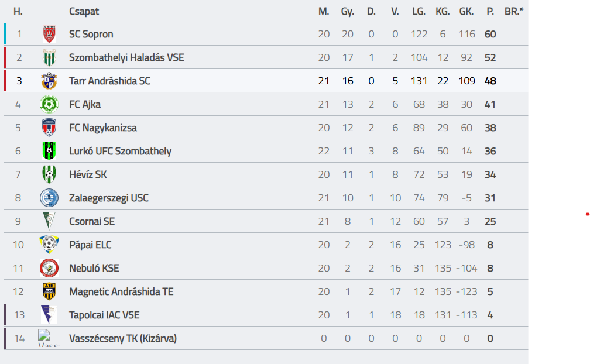Click the Magnetic Andráshida TE ATE badge
This screenshot has height=364, width=590.
pyautogui.click(x=49, y=291)
